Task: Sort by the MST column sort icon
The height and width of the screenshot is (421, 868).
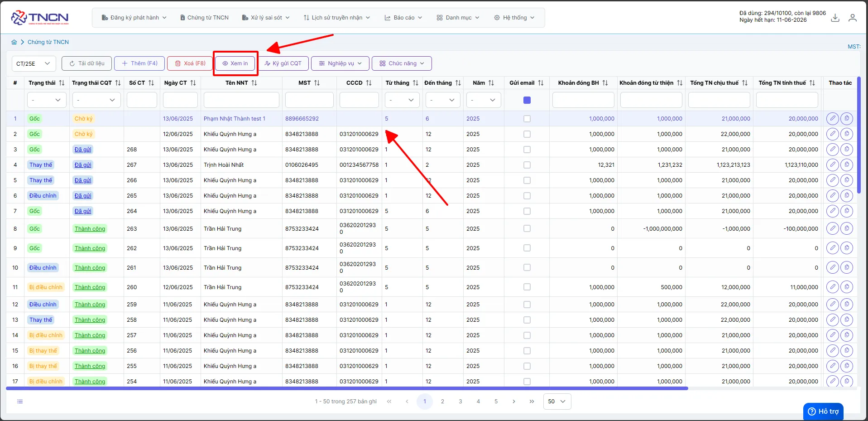Action: (x=317, y=83)
